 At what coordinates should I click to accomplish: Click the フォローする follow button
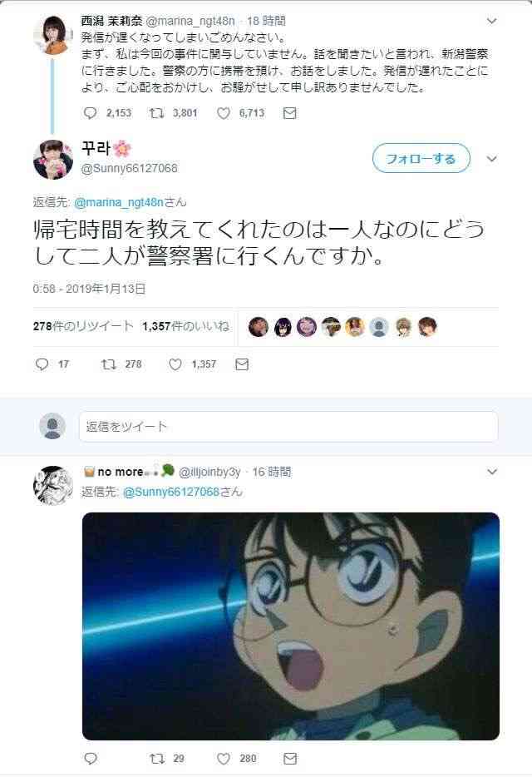click(421, 159)
